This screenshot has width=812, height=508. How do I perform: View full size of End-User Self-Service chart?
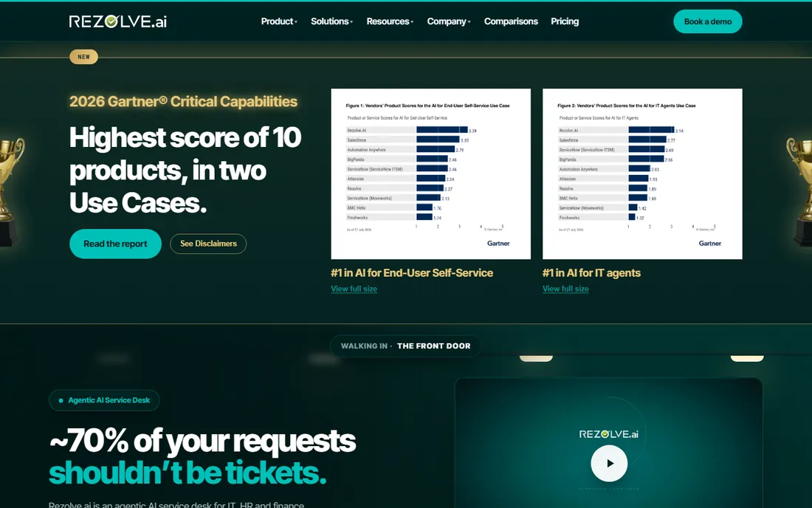pyautogui.click(x=354, y=289)
